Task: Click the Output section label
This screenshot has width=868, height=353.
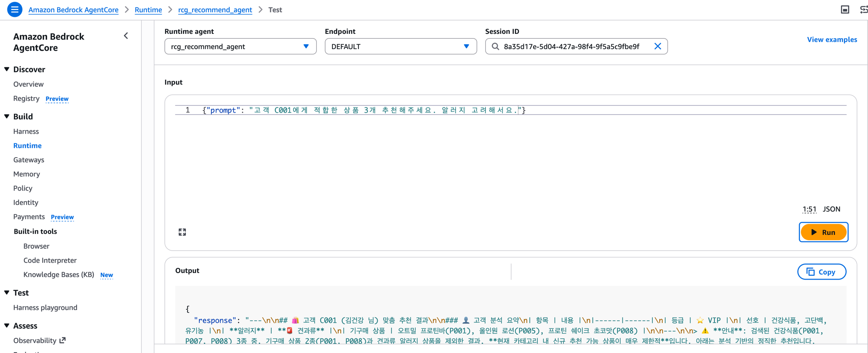Action: pos(187,271)
